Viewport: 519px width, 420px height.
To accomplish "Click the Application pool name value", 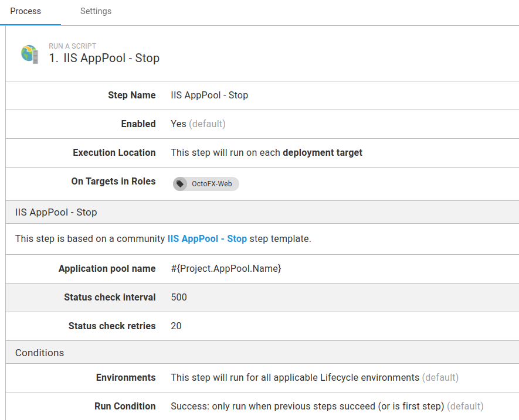I will 226,269.
